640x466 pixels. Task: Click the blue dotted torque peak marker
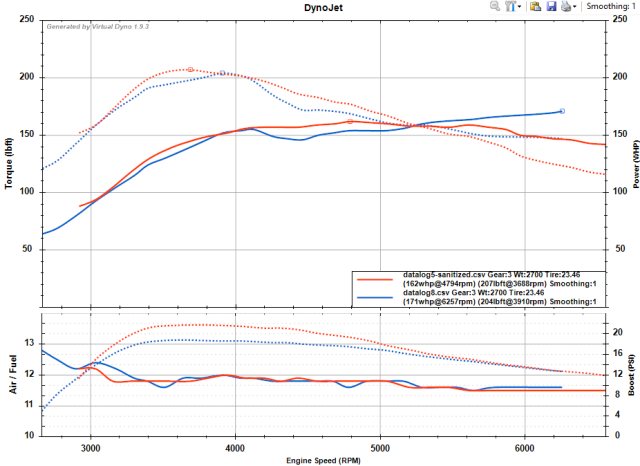click(222, 73)
